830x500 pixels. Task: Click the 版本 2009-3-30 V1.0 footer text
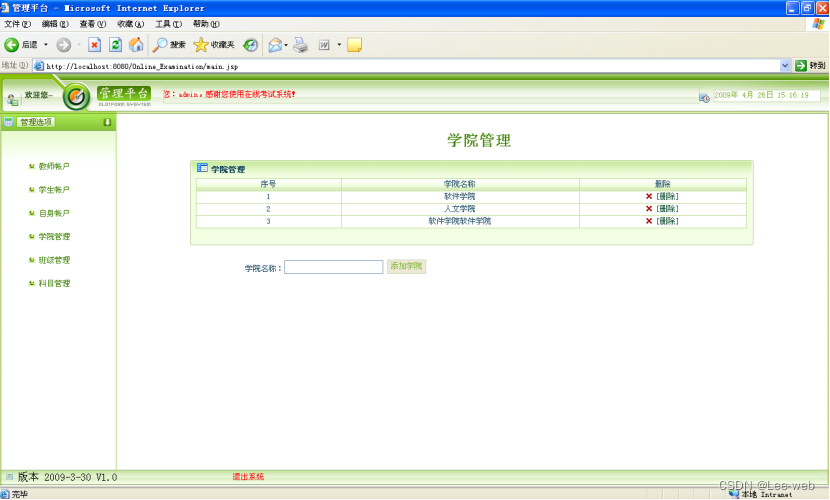[67, 477]
